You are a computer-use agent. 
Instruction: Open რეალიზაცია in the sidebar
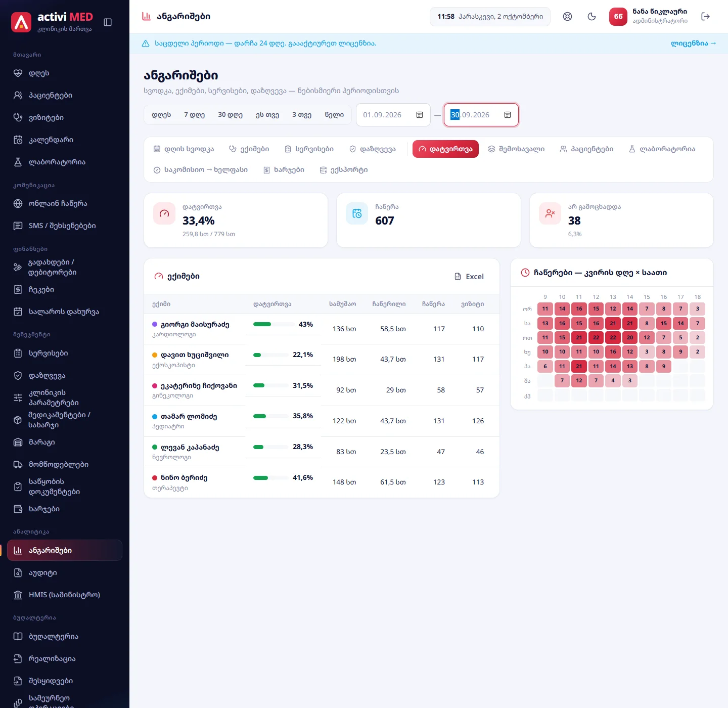[65, 659]
